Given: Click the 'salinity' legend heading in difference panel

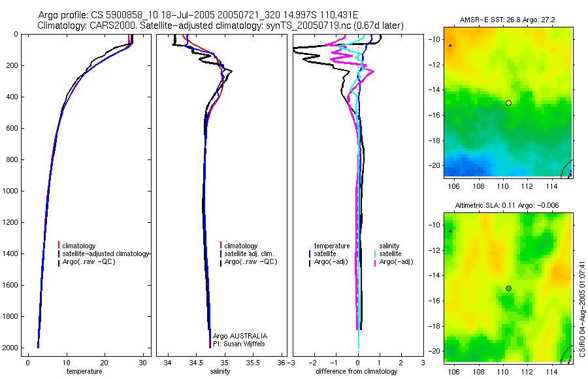Looking at the screenshot, I should coord(389,246).
